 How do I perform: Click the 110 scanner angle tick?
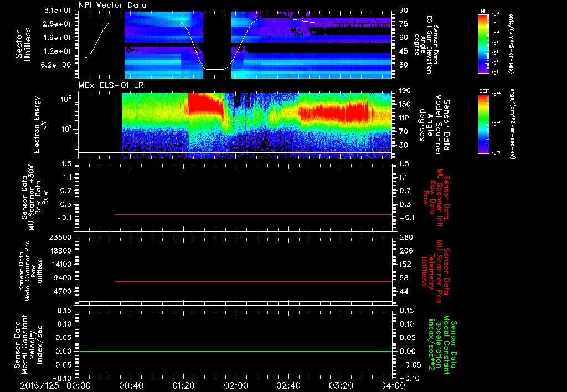(405, 118)
